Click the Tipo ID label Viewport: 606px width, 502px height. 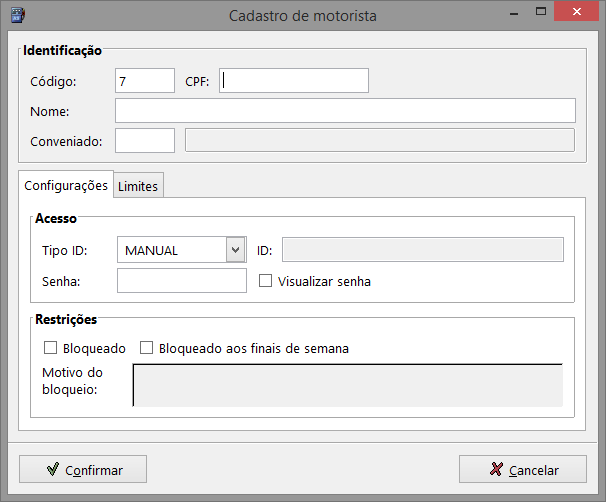[x=65, y=250]
